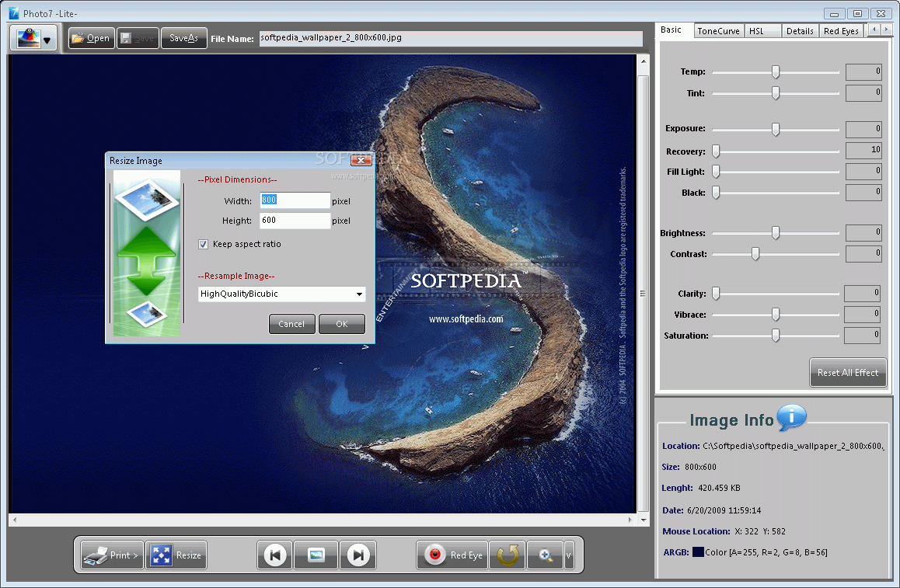Click the Brightness slider handle
This screenshot has width=900, height=588.
[776, 232]
